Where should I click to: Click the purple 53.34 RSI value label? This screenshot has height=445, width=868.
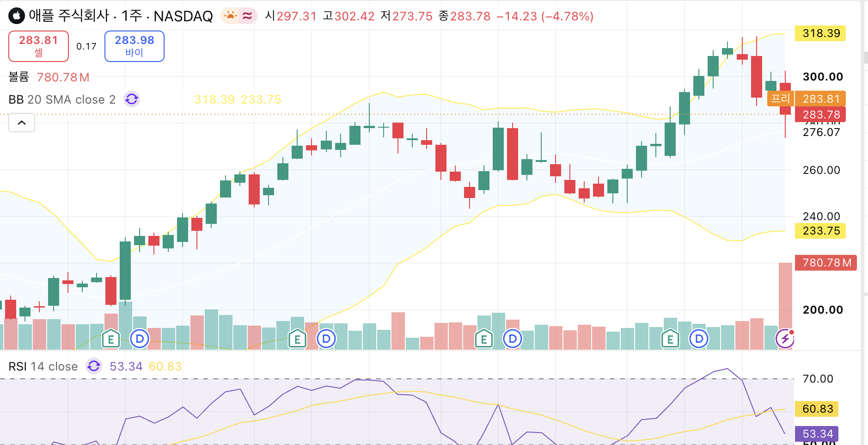point(817,434)
